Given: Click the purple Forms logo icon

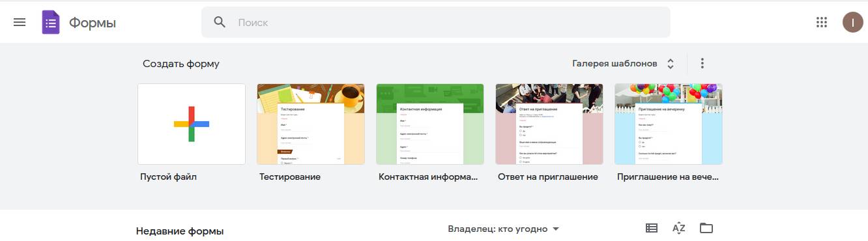Looking at the screenshot, I should [x=51, y=22].
